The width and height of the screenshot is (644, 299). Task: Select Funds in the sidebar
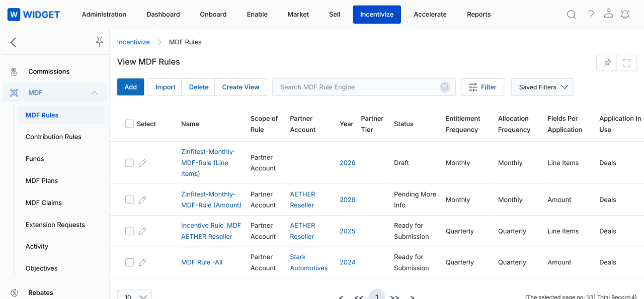coord(35,159)
